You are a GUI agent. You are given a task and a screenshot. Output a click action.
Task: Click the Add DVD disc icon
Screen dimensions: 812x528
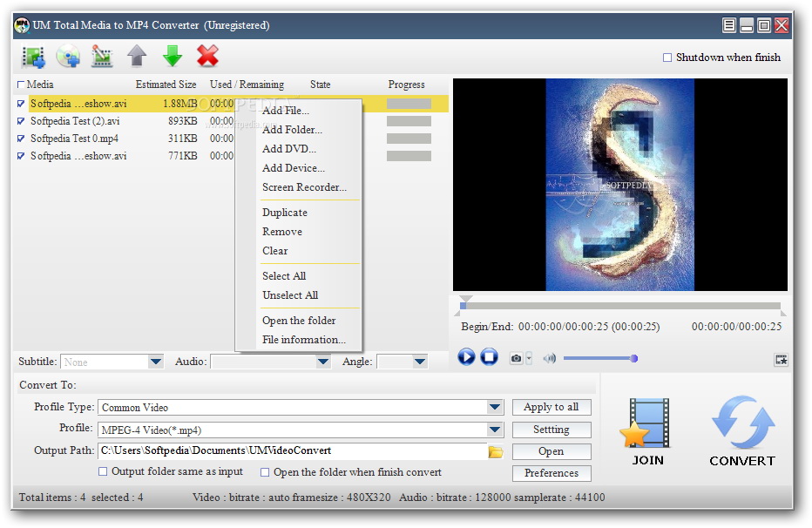pos(68,58)
